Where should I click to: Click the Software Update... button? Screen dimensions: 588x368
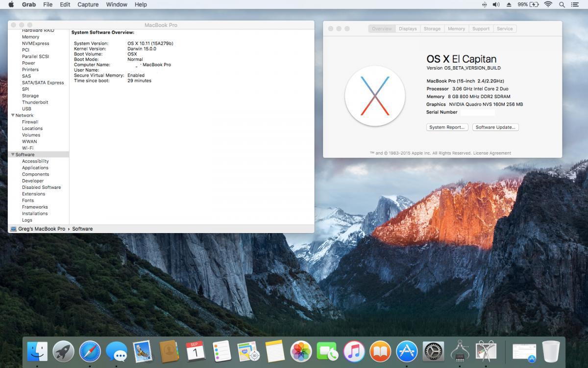pos(495,127)
